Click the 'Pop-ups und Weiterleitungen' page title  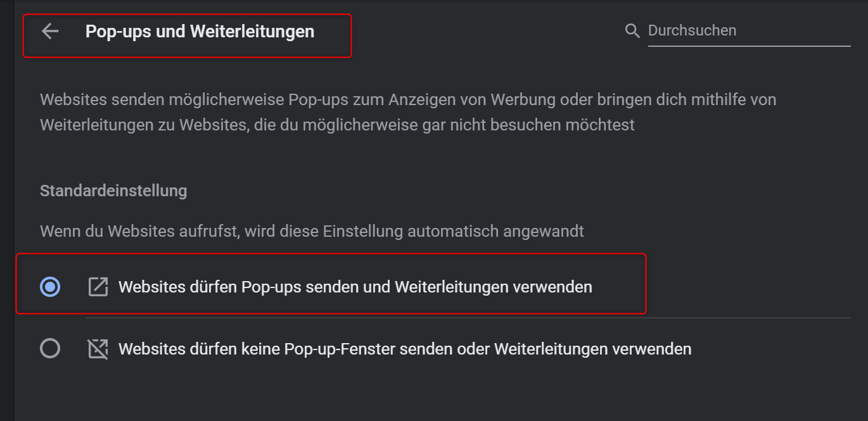point(200,32)
